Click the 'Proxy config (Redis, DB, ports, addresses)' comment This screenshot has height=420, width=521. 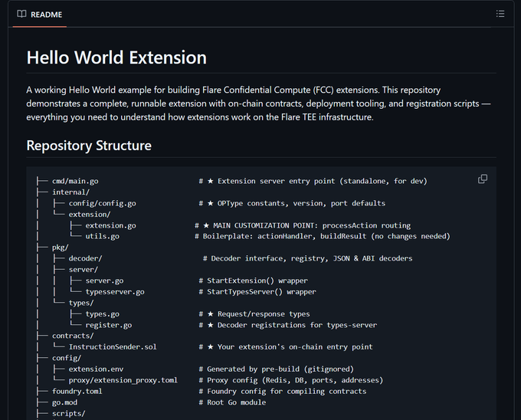pos(290,380)
